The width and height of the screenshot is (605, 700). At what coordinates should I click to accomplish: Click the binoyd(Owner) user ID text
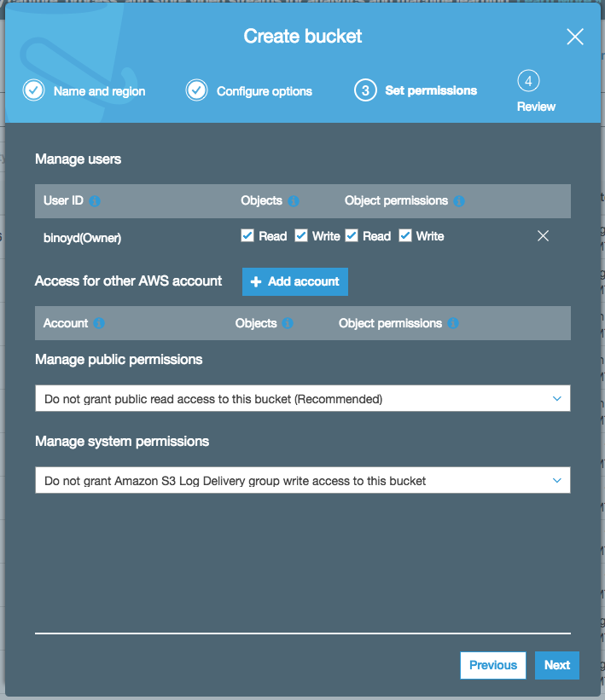(82, 238)
